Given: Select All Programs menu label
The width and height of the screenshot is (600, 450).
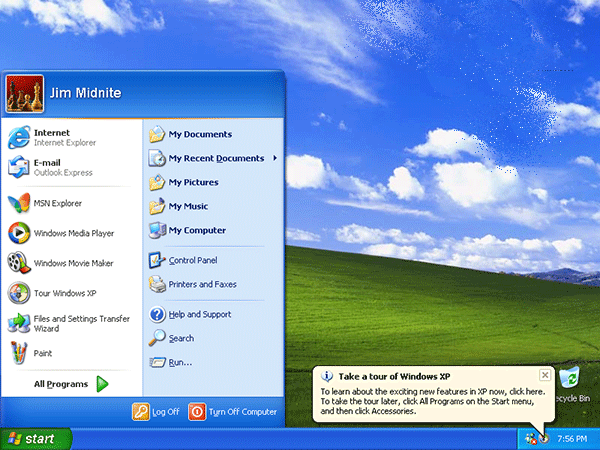Looking at the screenshot, I should coord(61,384).
